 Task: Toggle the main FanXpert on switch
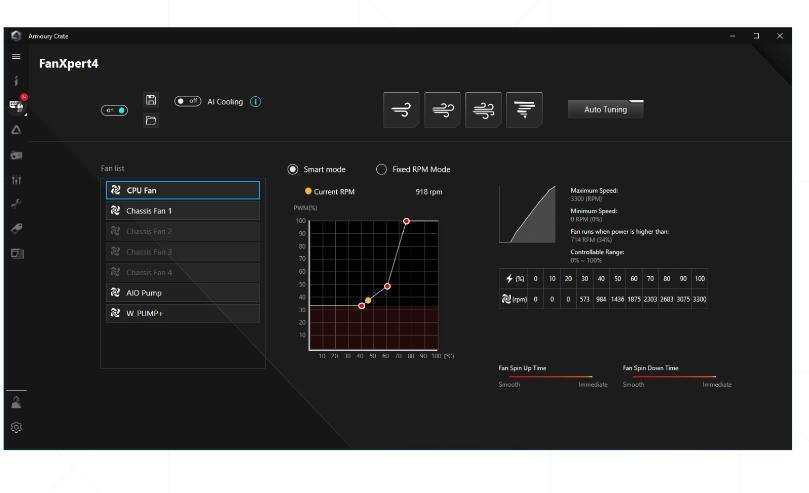click(114, 110)
